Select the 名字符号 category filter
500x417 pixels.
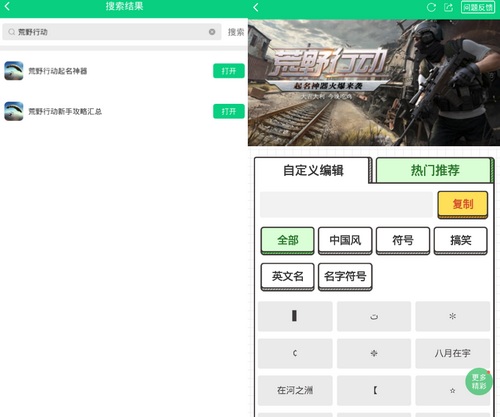tap(345, 276)
